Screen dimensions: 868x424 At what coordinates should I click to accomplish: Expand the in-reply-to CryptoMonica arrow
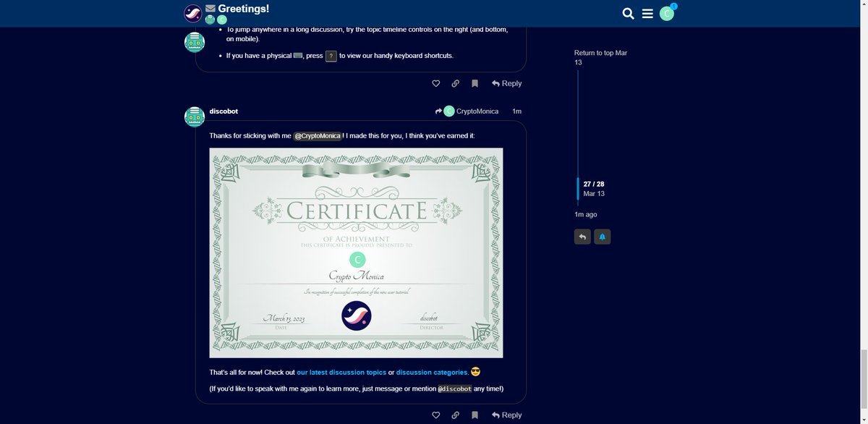467,111
